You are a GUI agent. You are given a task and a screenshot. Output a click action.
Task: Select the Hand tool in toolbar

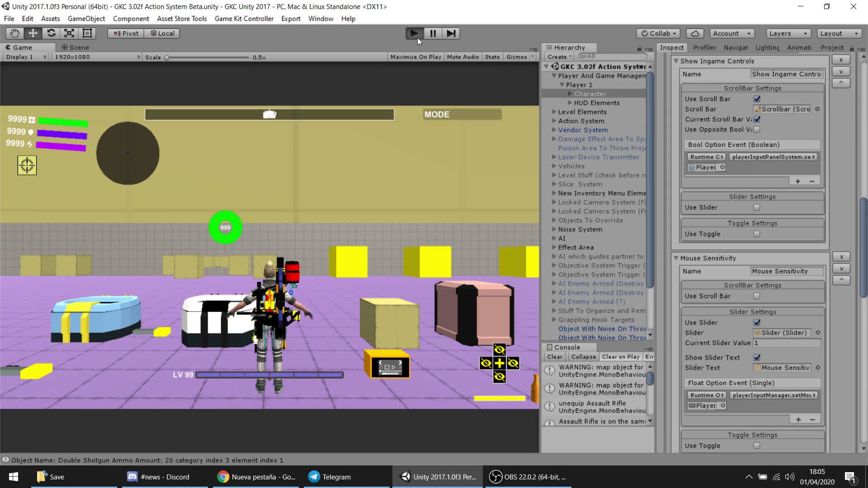click(x=15, y=33)
